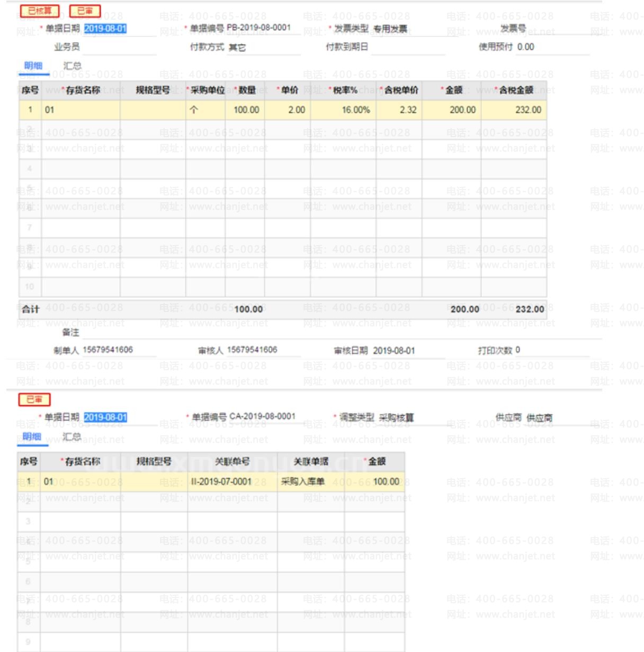Screen dimensions: 644x652
Task: Click quantity cell 100.00 in row 1
Action: 245,110
